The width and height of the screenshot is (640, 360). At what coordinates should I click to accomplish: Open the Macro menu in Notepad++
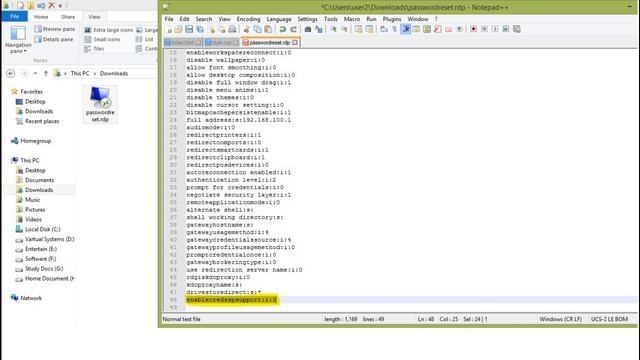click(x=352, y=19)
